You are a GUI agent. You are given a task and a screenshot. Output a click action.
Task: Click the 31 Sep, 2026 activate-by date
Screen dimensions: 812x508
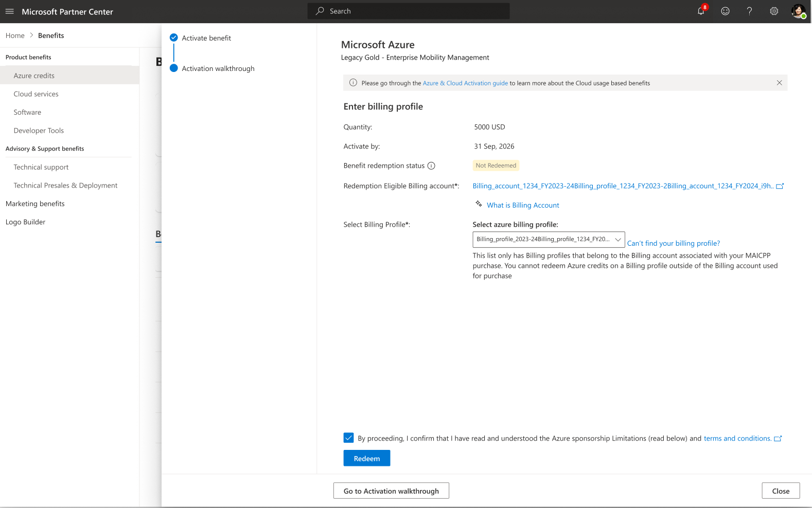tap(495, 147)
